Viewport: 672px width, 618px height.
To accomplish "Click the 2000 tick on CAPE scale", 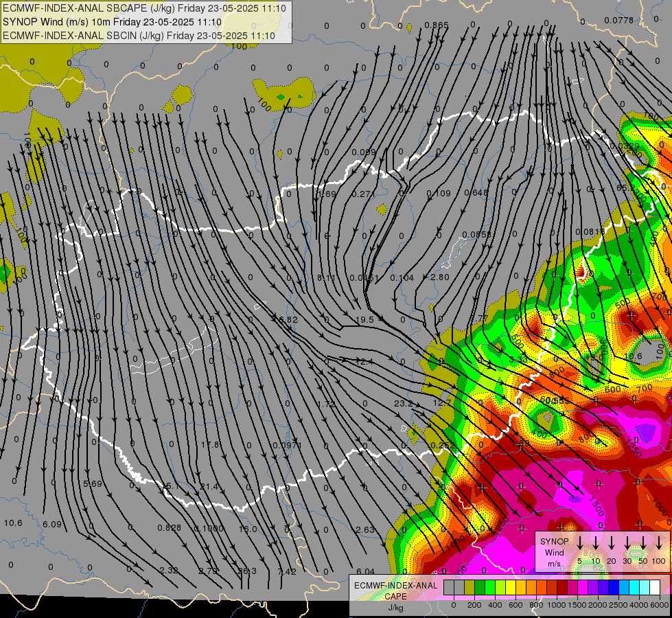I will click(598, 605).
